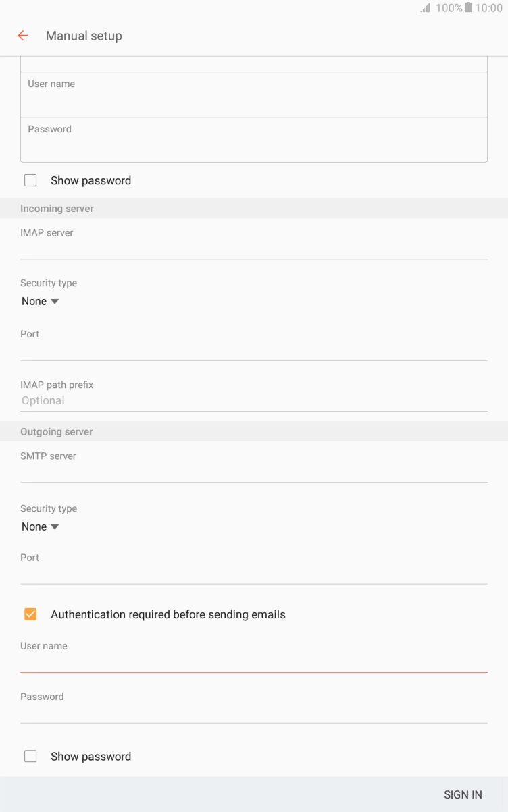The image size is (508, 812).
Task: Select the IMAP path prefix Optional field
Action: (253, 400)
